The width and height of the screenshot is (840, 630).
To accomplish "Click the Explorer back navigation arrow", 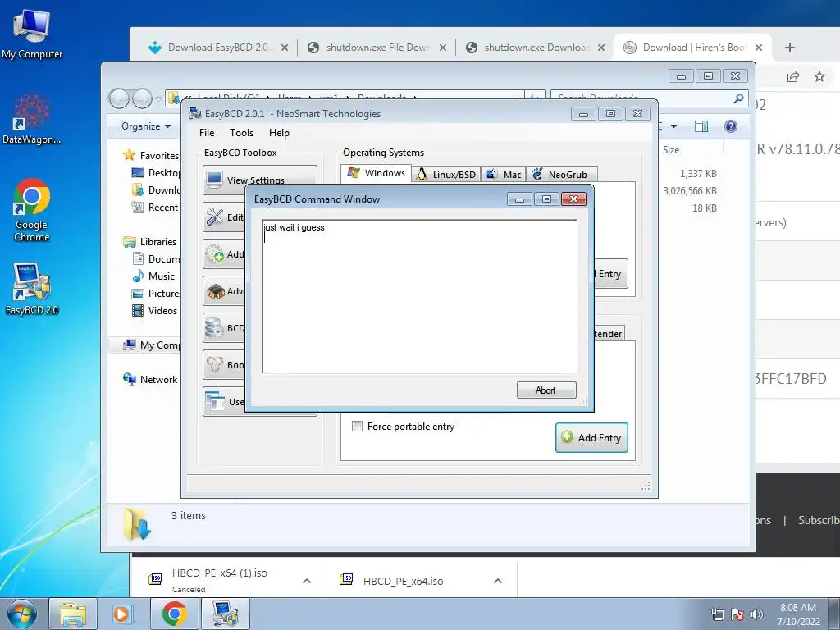I will [119, 98].
